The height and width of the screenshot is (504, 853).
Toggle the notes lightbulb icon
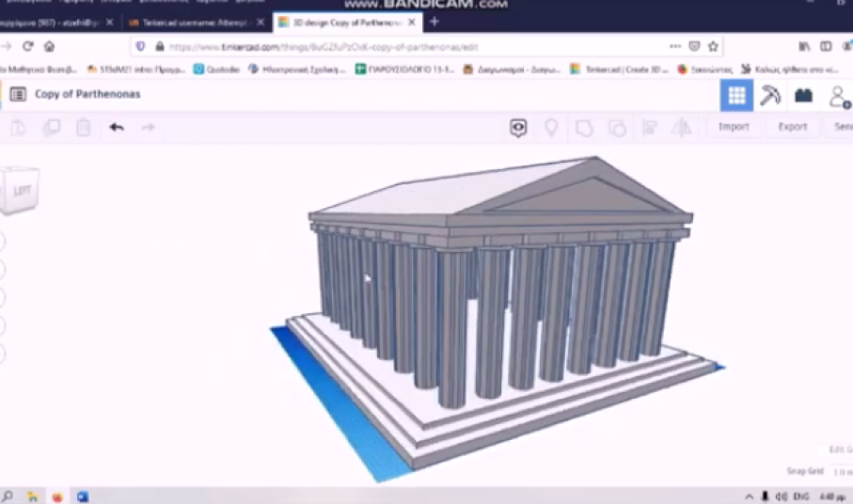[x=551, y=127]
